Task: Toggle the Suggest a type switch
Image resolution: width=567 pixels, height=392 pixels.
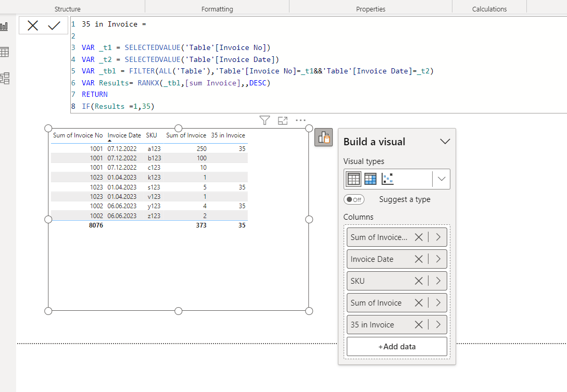Action: pyautogui.click(x=354, y=199)
